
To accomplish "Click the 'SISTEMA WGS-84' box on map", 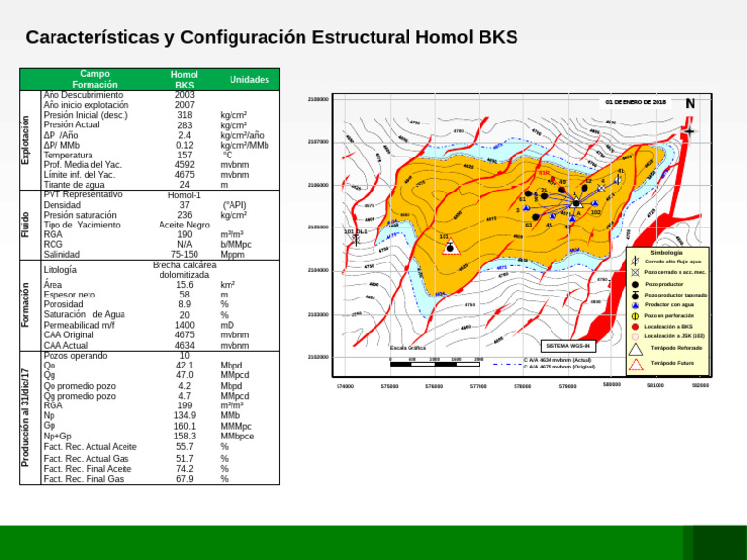I will pyautogui.click(x=568, y=346).
